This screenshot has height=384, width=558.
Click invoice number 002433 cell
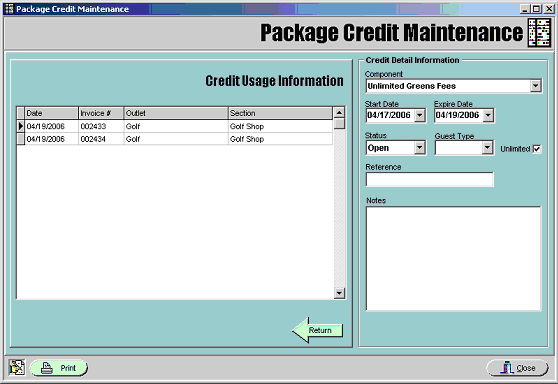coord(101,126)
